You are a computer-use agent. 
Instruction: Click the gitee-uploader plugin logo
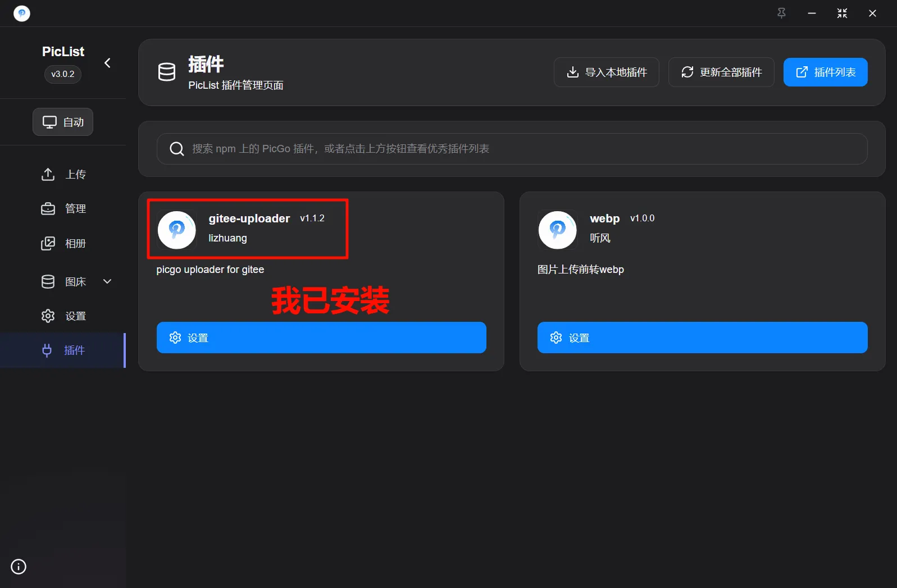point(177,230)
